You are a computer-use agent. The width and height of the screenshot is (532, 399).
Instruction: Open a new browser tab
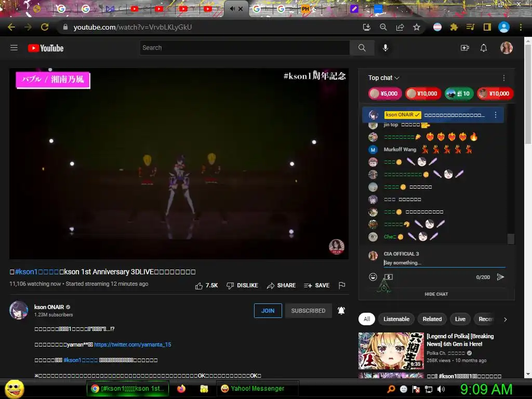click(x=429, y=9)
